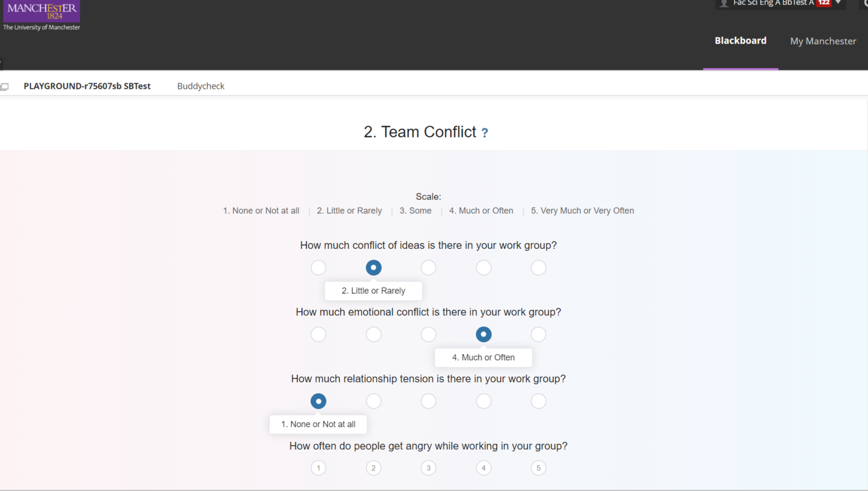
Task: Open the Buddycheck breadcrumb link
Action: (x=201, y=86)
